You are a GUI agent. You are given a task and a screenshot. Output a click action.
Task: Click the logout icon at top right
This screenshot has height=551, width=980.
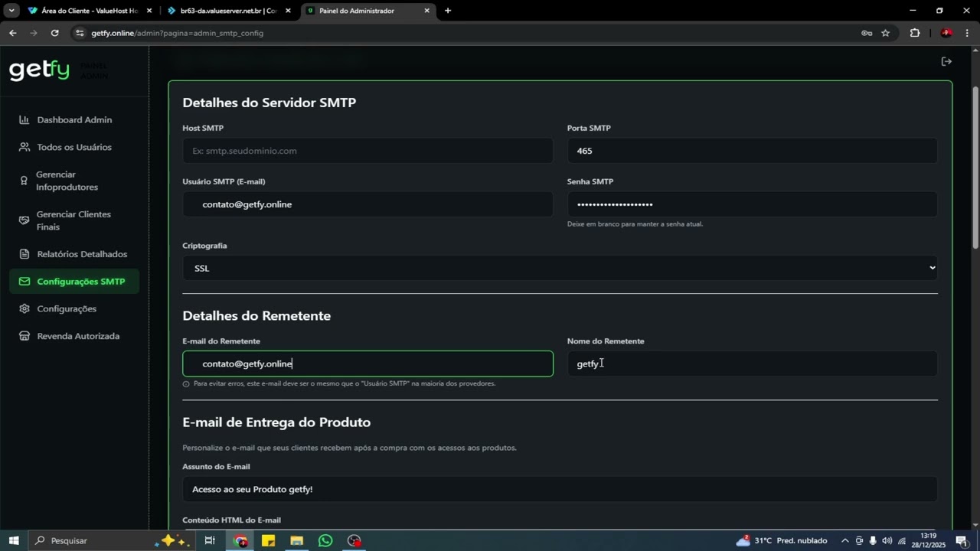click(946, 61)
